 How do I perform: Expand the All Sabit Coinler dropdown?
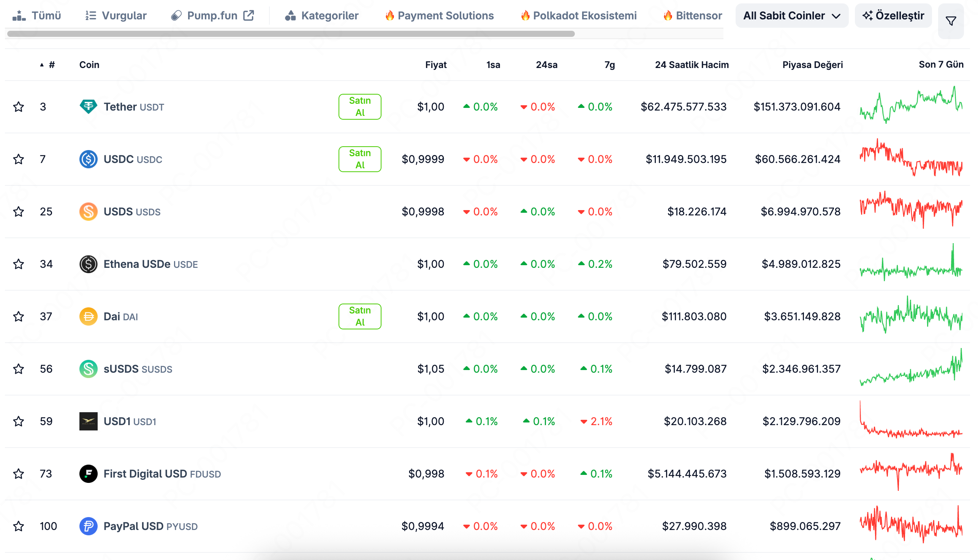point(791,15)
